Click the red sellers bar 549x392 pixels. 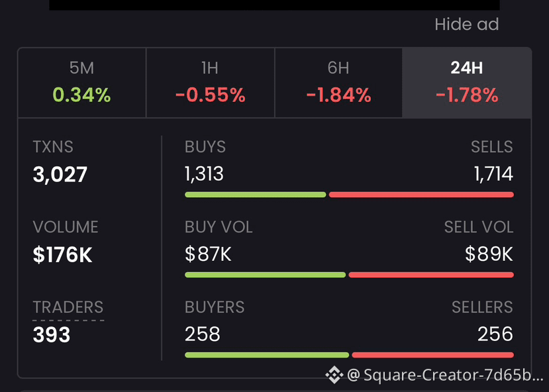point(432,355)
